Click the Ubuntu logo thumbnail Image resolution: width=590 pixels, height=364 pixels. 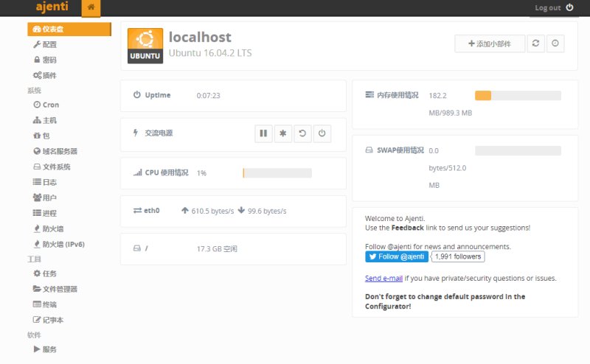[145, 46]
